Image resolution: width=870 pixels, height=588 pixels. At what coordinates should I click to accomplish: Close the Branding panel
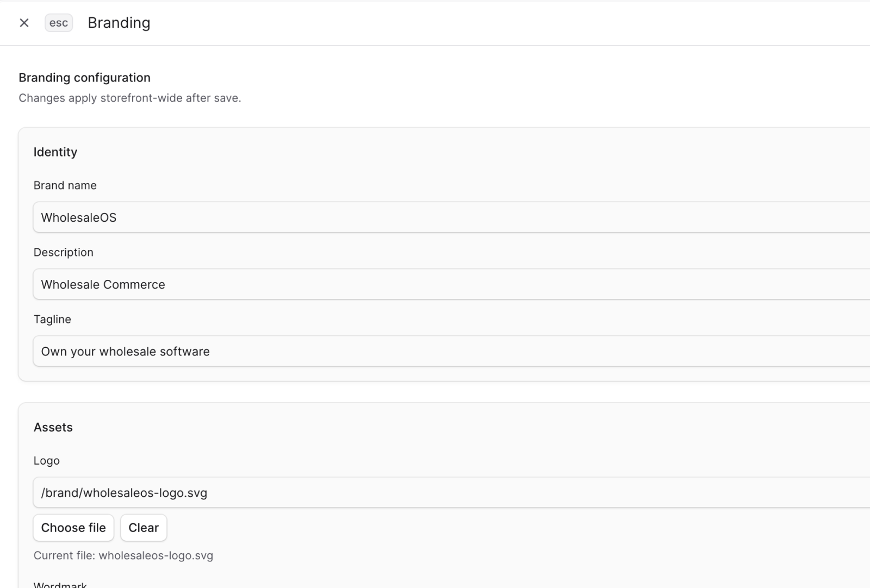click(24, 22)
